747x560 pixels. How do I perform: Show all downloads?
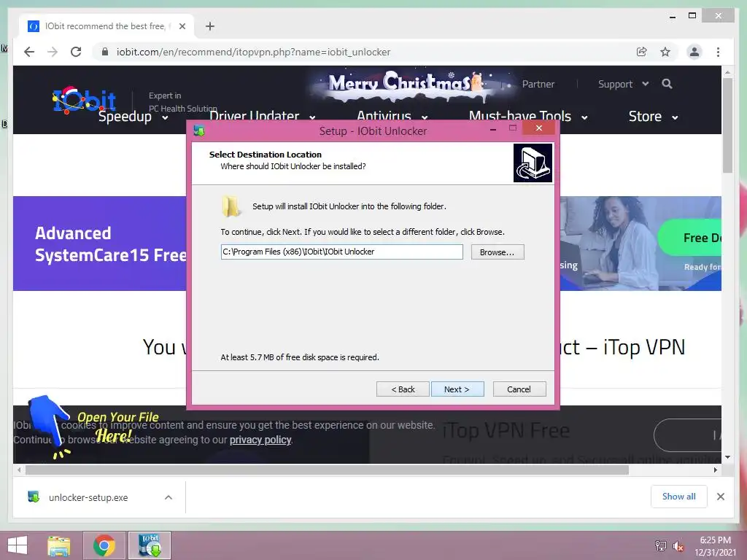coord(679,497)
